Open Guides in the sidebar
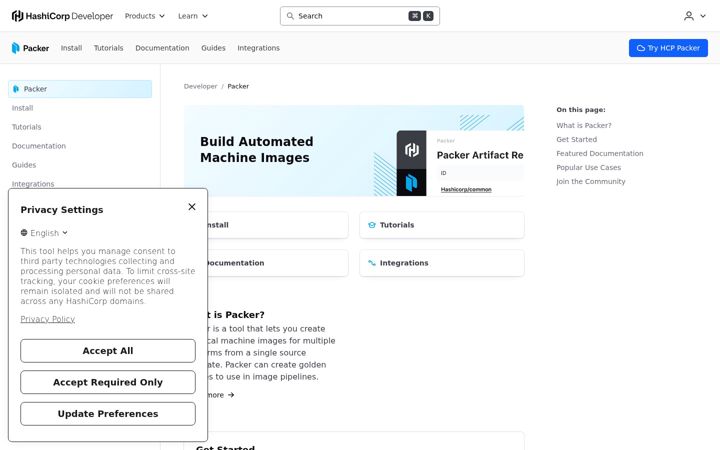 (x=24, y=165)
